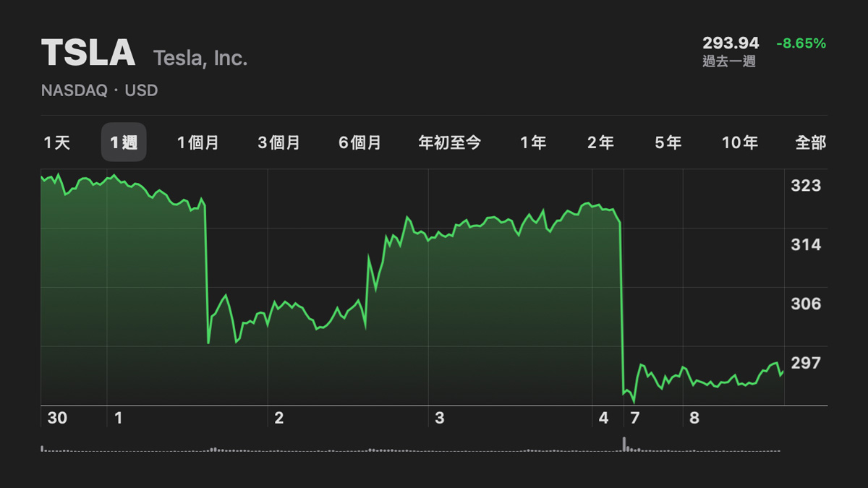Click date marker 3 on chart axis
Screen dimensions: 868x488
(x=440, y=418)
